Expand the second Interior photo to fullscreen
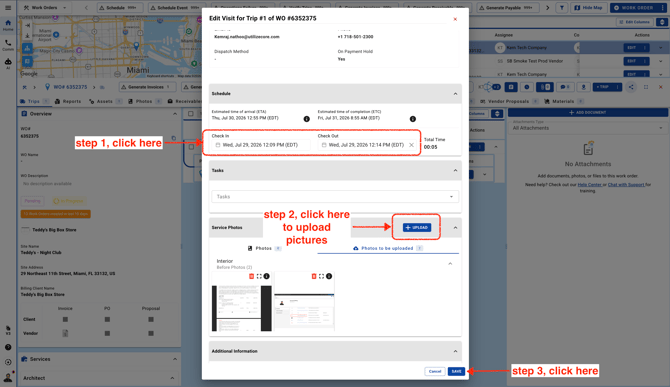This screenshot has height=387, width=670. click(x=321, y=276)
